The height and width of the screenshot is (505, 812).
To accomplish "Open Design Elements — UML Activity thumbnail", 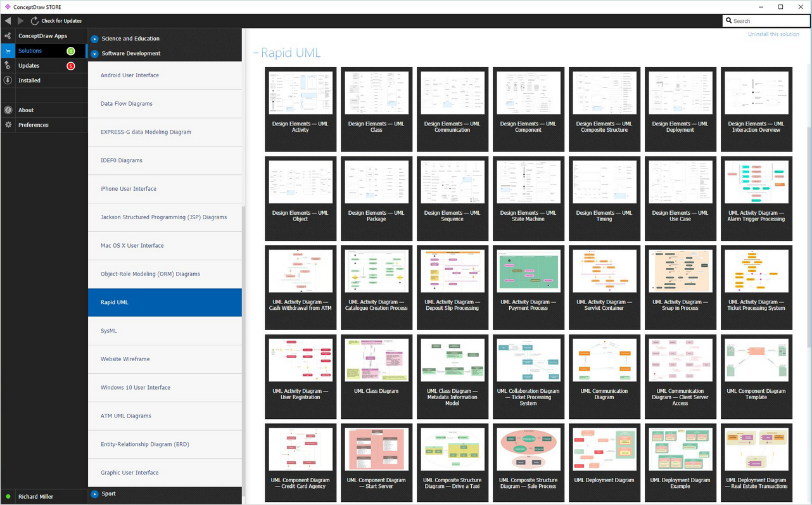I will 300,93.
